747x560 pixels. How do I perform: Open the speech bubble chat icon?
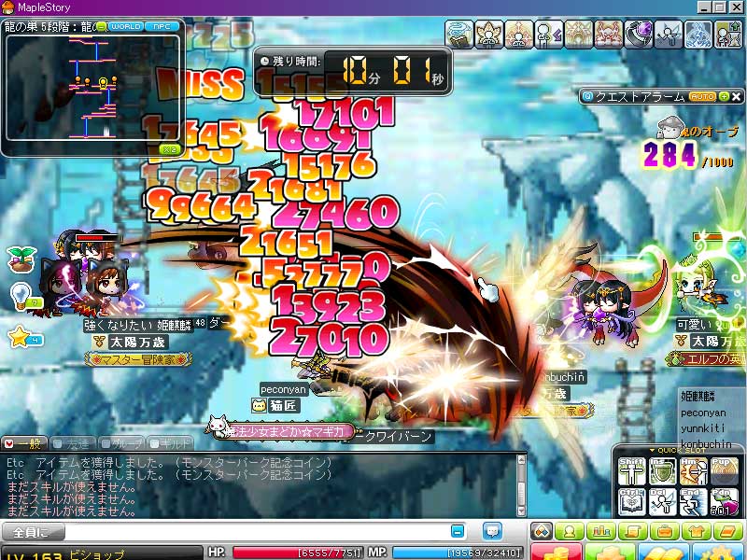click(x=492, y=531)
